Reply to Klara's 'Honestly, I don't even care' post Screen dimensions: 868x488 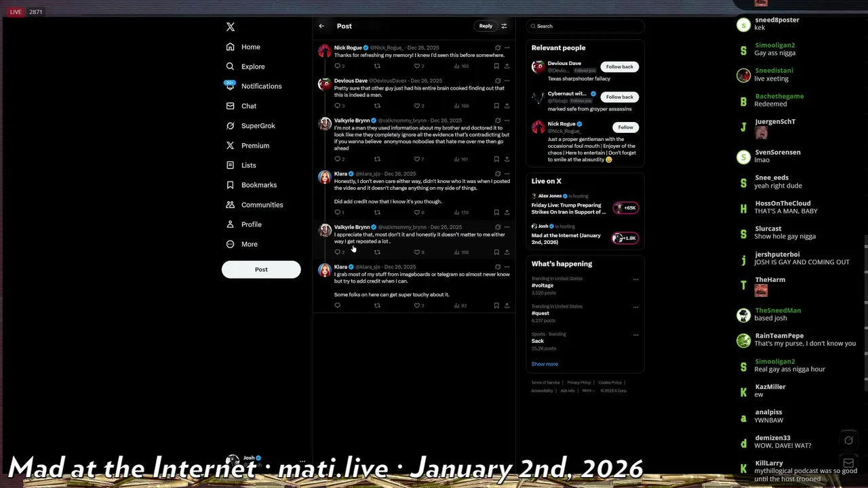(x=337, y=212)
